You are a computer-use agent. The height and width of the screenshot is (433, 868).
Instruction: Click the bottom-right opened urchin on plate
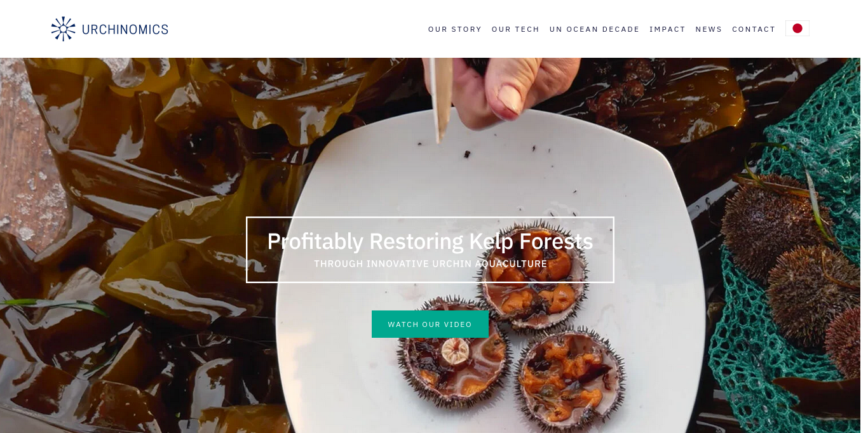(570, 379)
